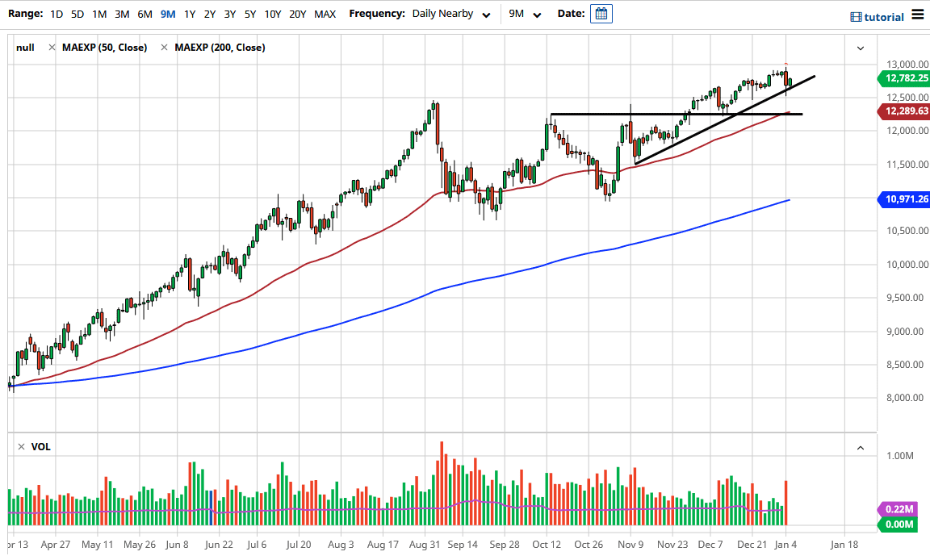Collapse the main chart panel chevron
930x560 pixels.
(860, 48)
